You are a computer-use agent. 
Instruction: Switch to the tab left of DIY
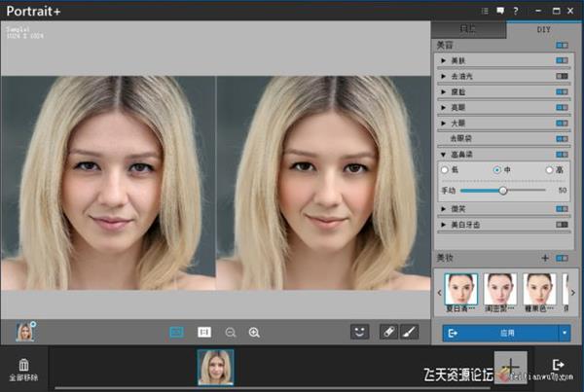[x=468, y=29]
